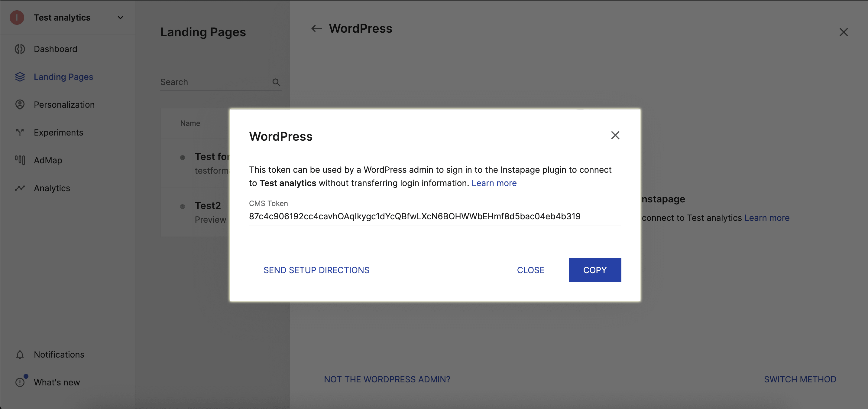The height and width of the screenshot is (409, 868).
Task: Open the Experiments menu item
Action: (58, 133)
